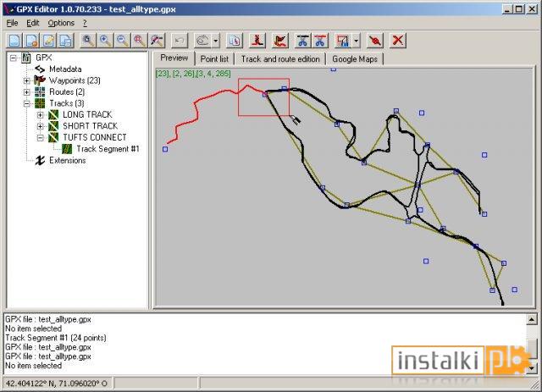The width and height of the screenshot is (542, 392).
Task: Click the Zoom in magnifier icon
Action: (x=105, y=41)
